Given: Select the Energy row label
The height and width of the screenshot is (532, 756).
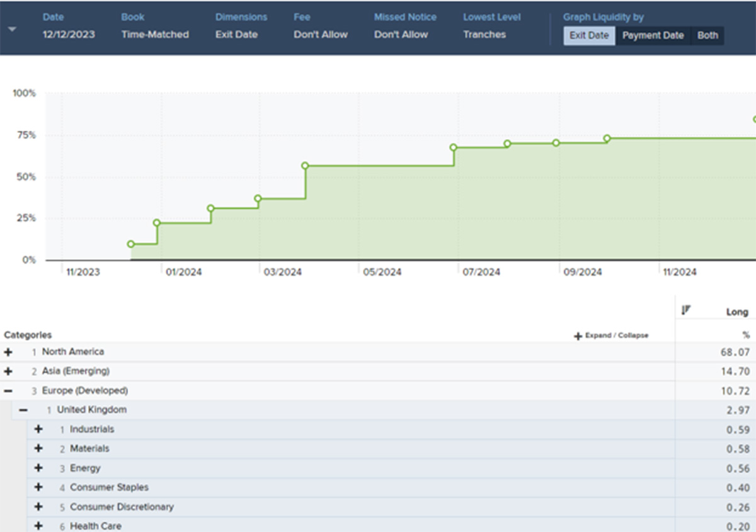Looking at the screenshot, I should tap(85, 468).
